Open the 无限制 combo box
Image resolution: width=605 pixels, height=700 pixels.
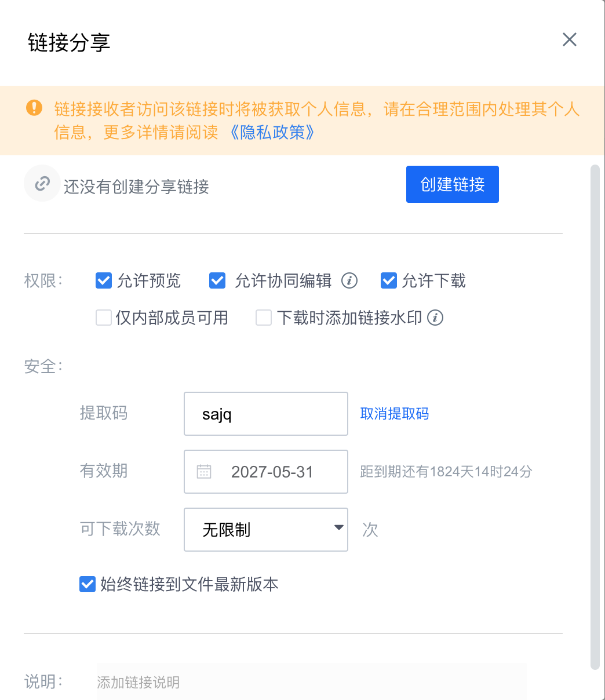(x=266, y=530)
